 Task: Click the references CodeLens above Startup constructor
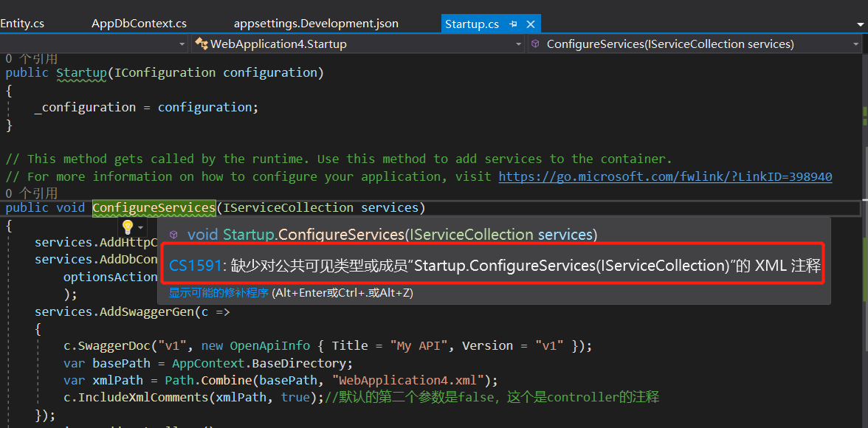coord(31,58)
